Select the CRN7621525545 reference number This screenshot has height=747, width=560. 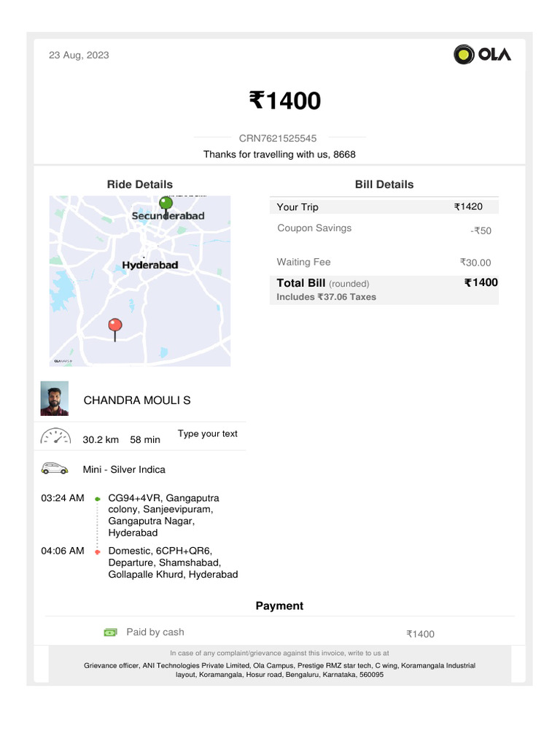[x=278, y=138]
